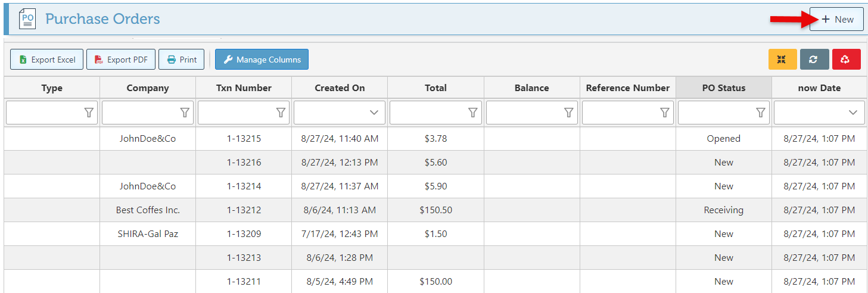Click the yellow collapse icon button
This screenshot has width=868, height=293.
click(x=782, y=60)
